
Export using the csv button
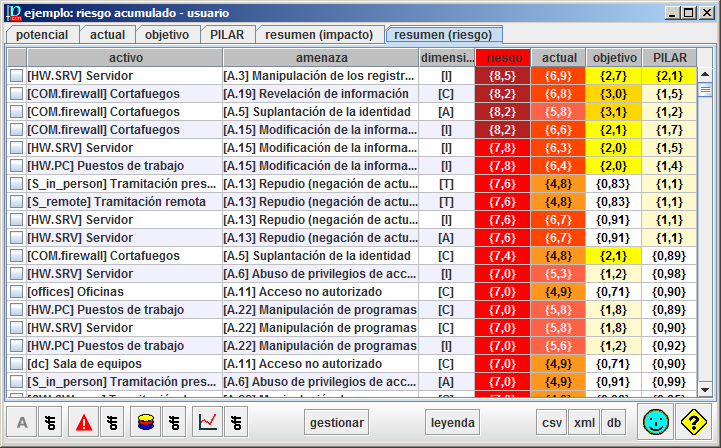(552, 423)
